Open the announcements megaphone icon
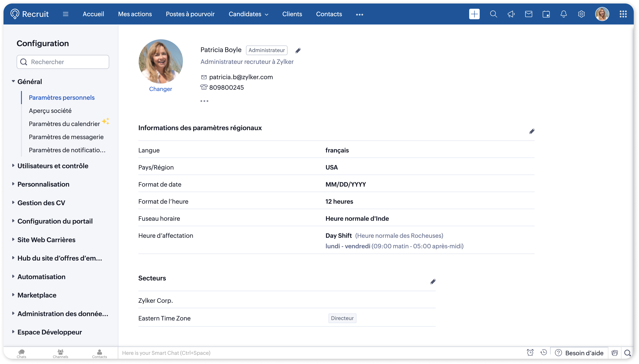The image size is (639, 364). tap(511, 14)
